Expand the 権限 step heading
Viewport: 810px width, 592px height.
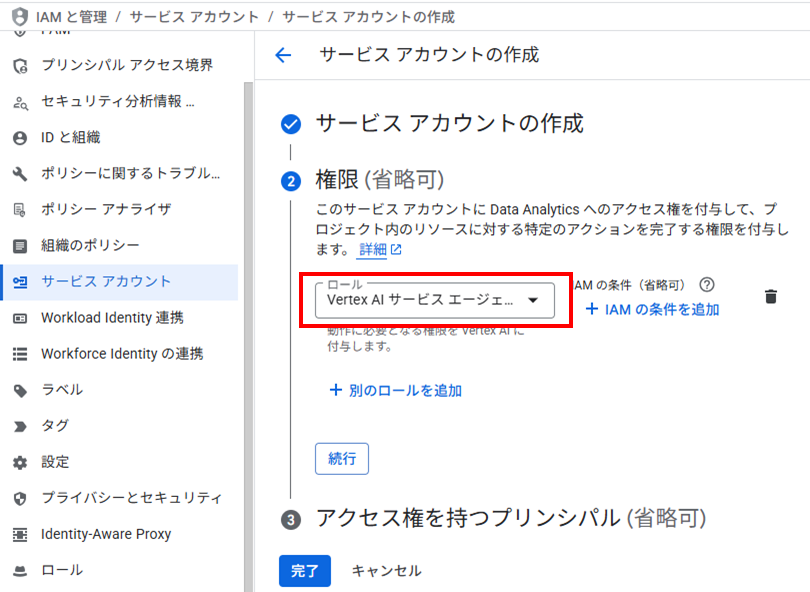pyautogui.click(x=379, y=180)
